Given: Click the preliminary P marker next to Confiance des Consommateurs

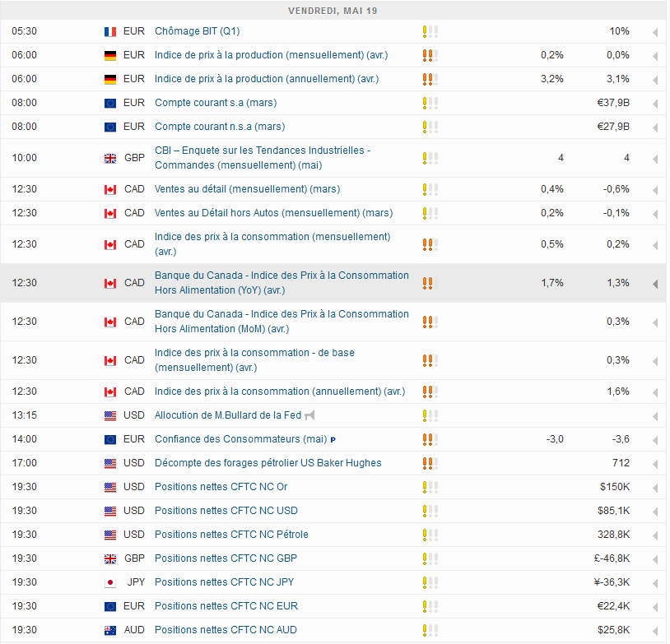Looking at the screenshot, I should (x=333, y=439).
